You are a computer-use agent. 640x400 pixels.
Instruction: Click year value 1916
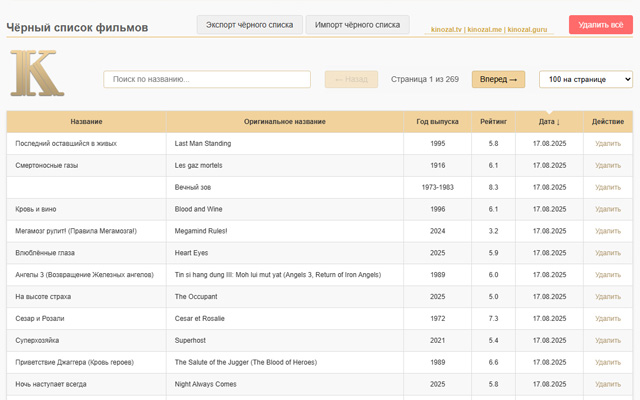pyautogui.click(x=438, y=165)
